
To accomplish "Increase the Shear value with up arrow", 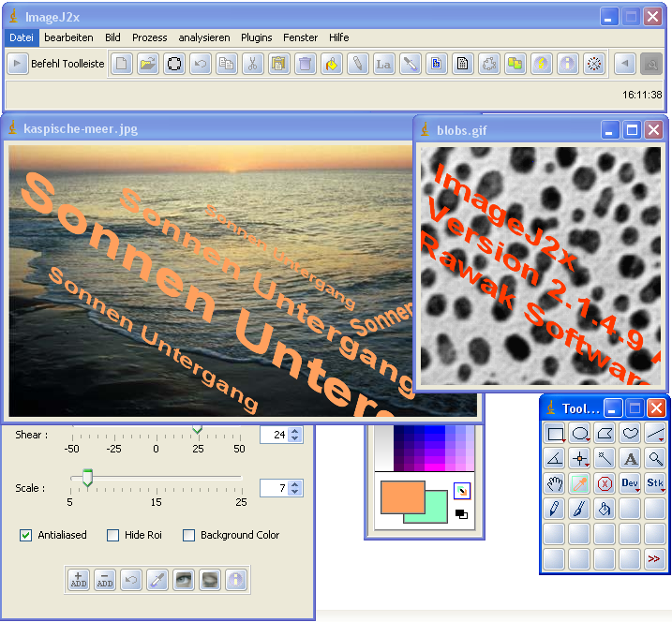I will point(295,432).
